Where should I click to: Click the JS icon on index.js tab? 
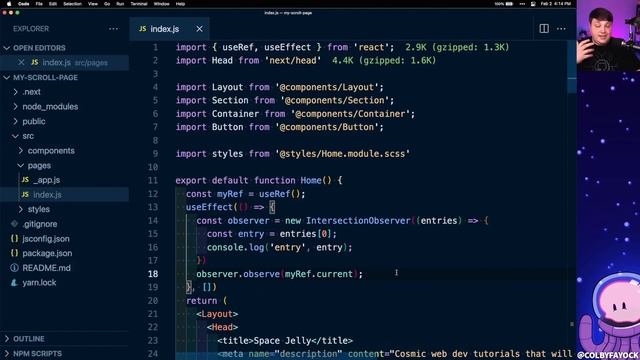click(x=142, y=29)
